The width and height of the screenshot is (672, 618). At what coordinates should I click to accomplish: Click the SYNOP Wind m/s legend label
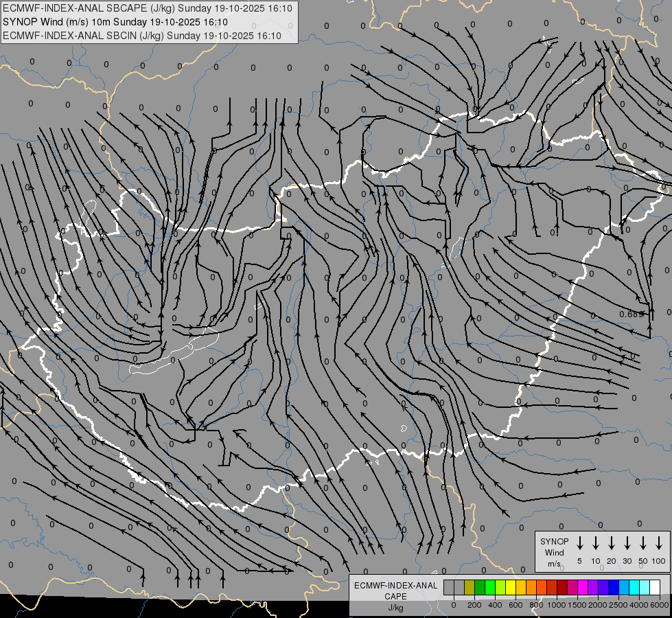coord(554,552)
